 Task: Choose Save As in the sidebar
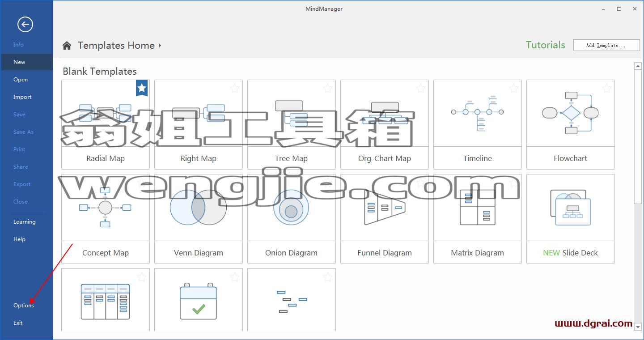coord(27,132)
